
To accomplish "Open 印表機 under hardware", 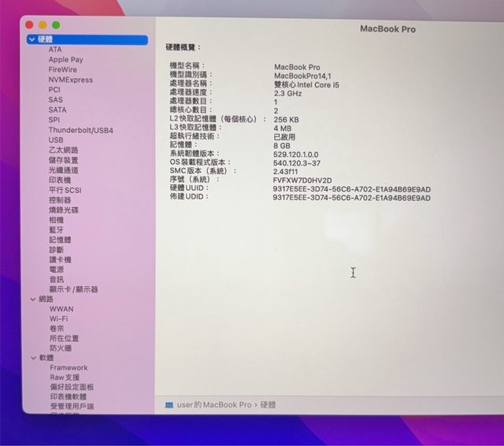I will (x=60, y=180).
